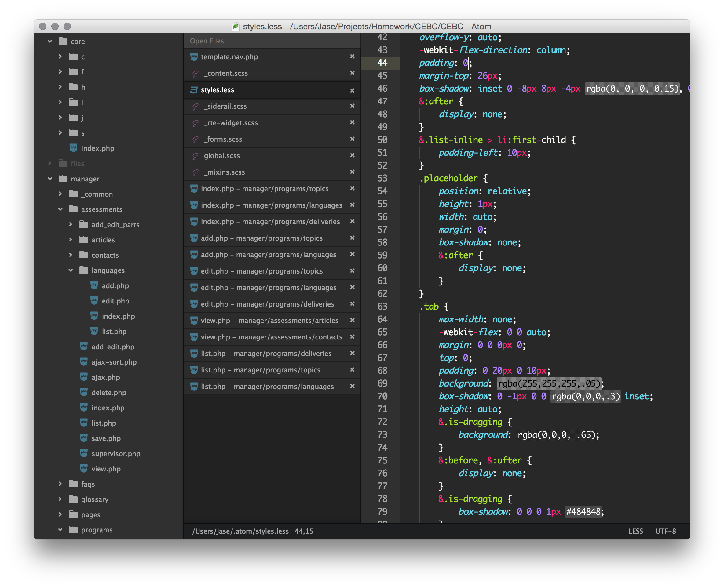Click the Sass icon beside _content.scss

click(x=195, y=74)
